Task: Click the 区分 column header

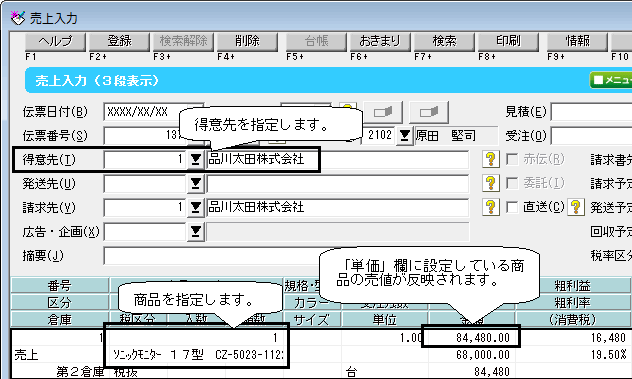Action: coord(60,302)
